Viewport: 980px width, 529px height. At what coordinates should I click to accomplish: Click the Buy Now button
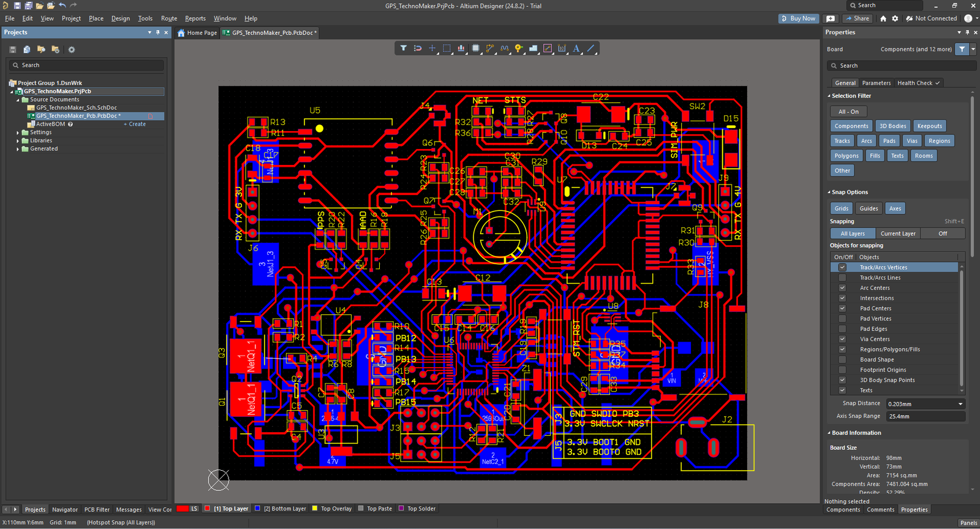click(799, 18)
